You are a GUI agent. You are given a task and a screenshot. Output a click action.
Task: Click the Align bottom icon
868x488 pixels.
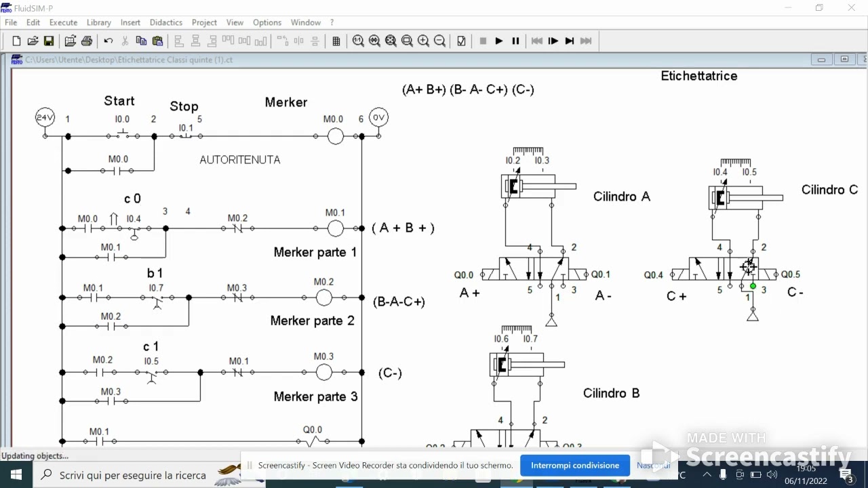pyautogui.click(x=260, y=41)
